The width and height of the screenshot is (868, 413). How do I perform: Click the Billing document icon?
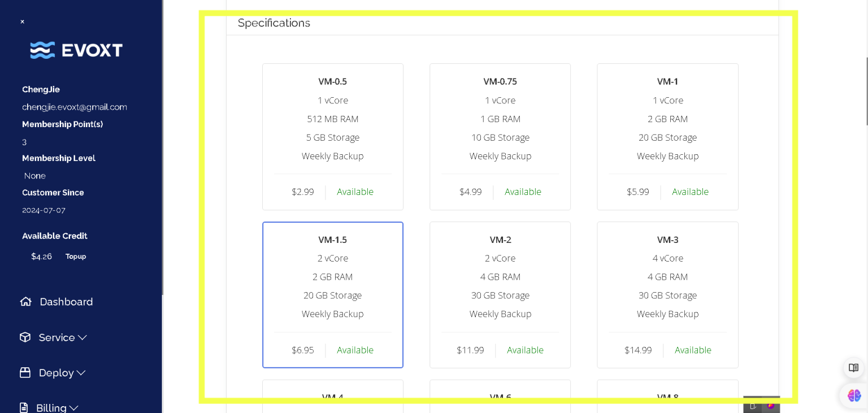(23, 407)
